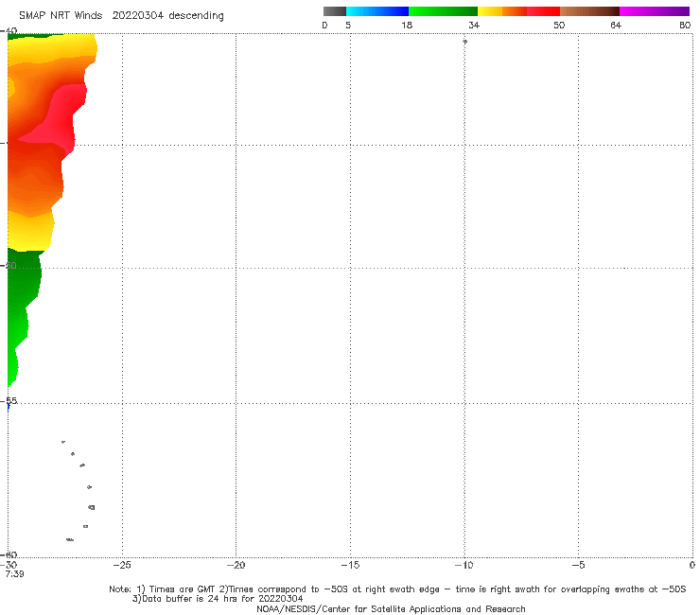Click the brown 50–64 color bar segment

tap(589, 11)
